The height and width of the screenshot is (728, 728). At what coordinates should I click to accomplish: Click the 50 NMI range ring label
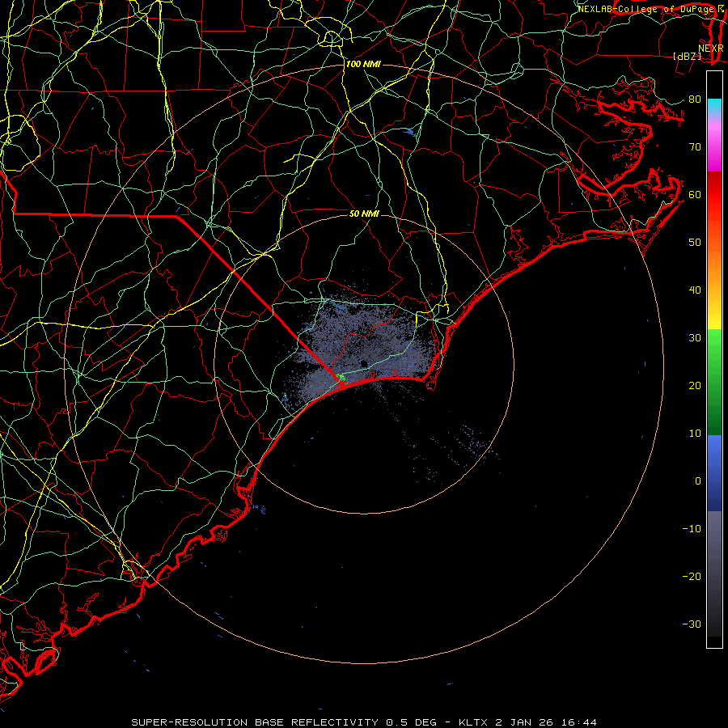tap(364, 214)
